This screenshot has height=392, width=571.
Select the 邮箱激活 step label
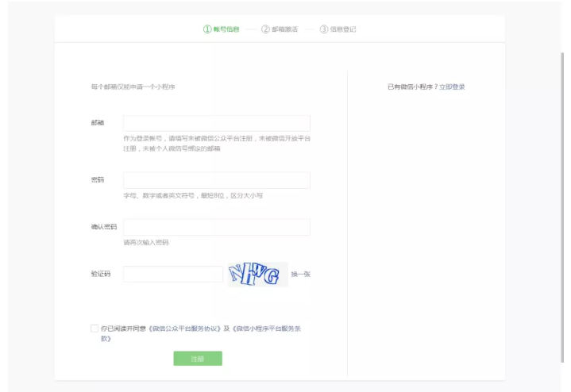pos(284,29)
